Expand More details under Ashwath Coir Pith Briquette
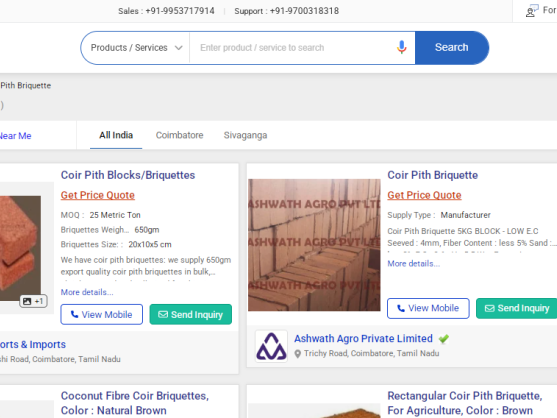The image size is (557, 418). pos(413,264)
